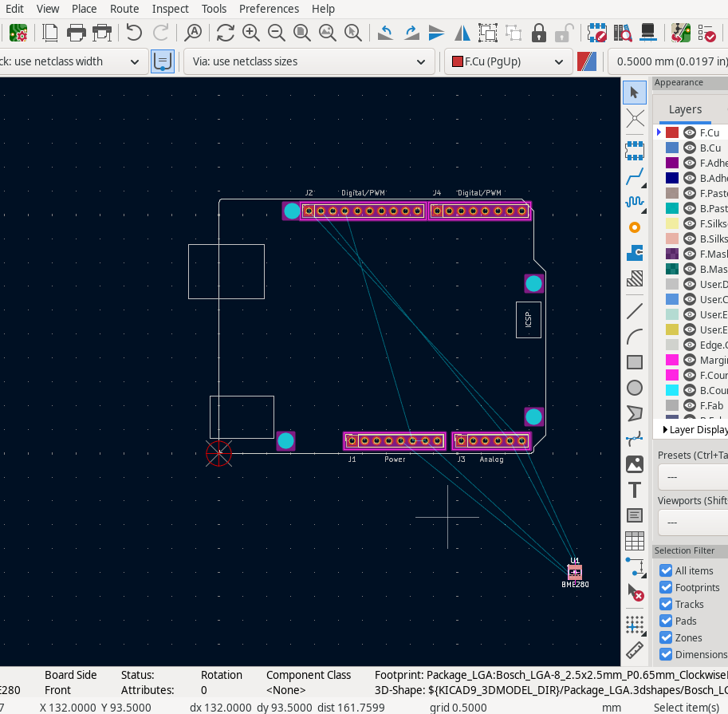Choose the Measure ruler tool
The image size is (728, 714).
click(635, 649)
